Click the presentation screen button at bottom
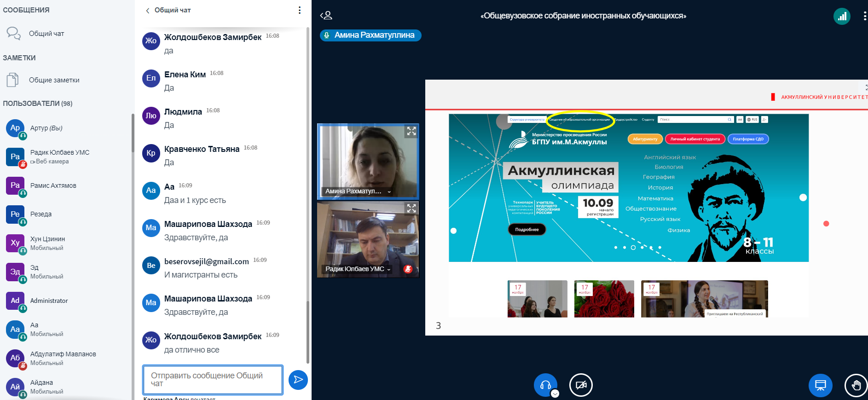The width and height of the screenshot is (868, 400). [x=820, y=385]
